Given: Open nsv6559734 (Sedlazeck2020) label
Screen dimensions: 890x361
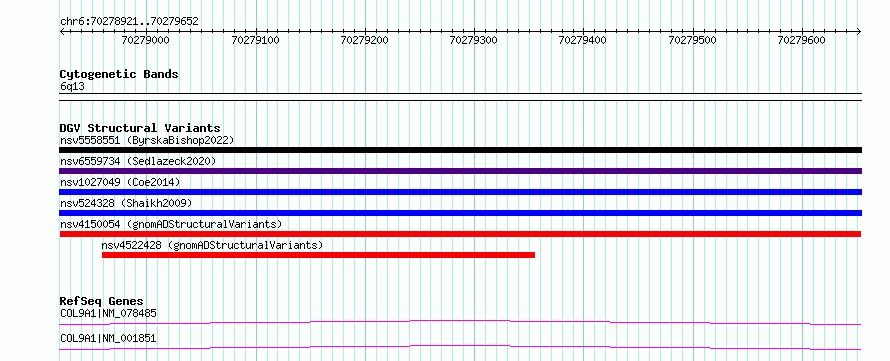Looking at the screenshot, I should [x=138, y=161].
